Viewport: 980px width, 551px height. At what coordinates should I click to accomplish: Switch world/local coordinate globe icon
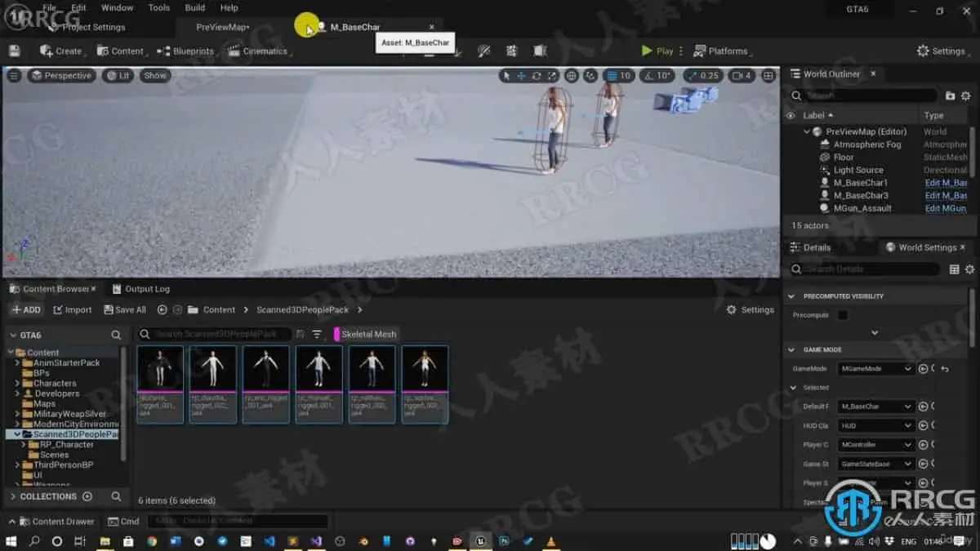(572, 75)
